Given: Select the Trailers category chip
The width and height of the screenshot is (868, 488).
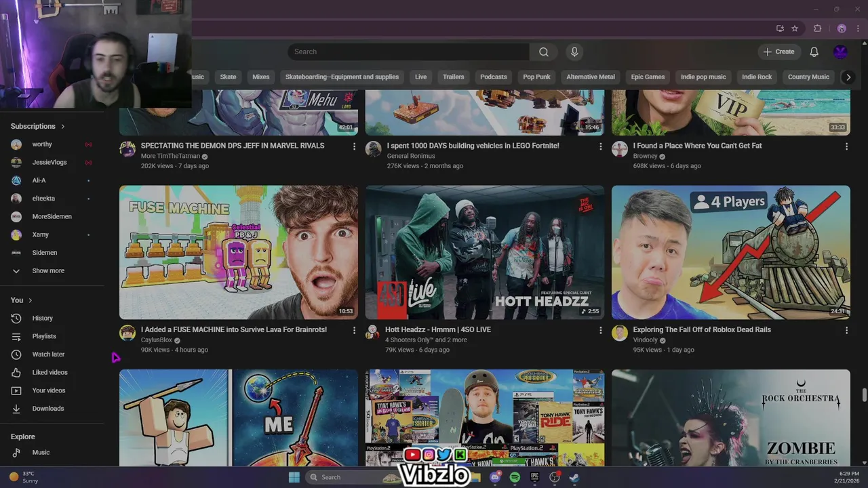Looking at the screenshot, I should click(x=453, y=77).
